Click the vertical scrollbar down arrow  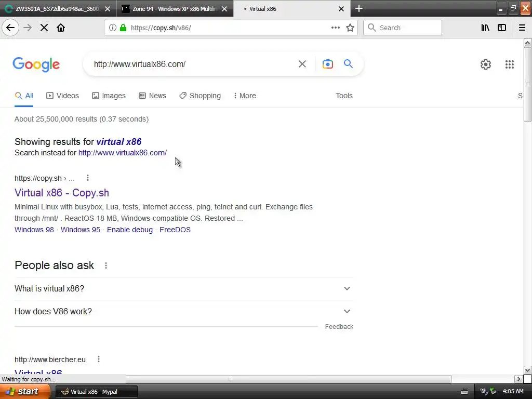[527, 370]
